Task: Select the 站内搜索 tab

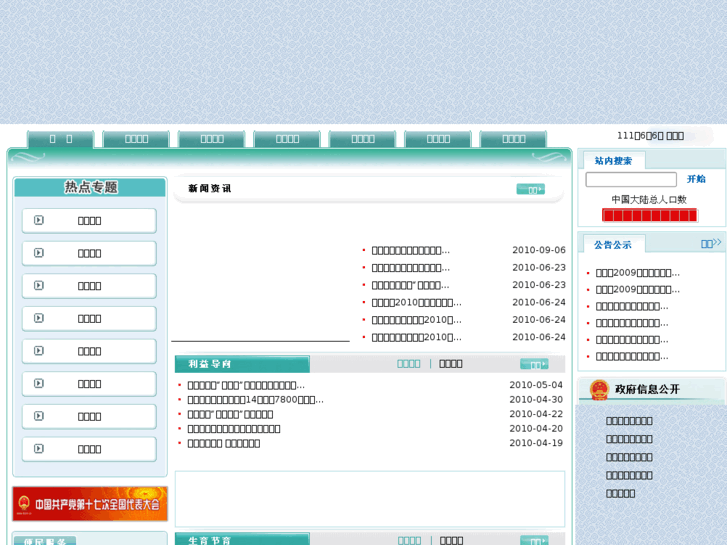Action: coord(613,161)
